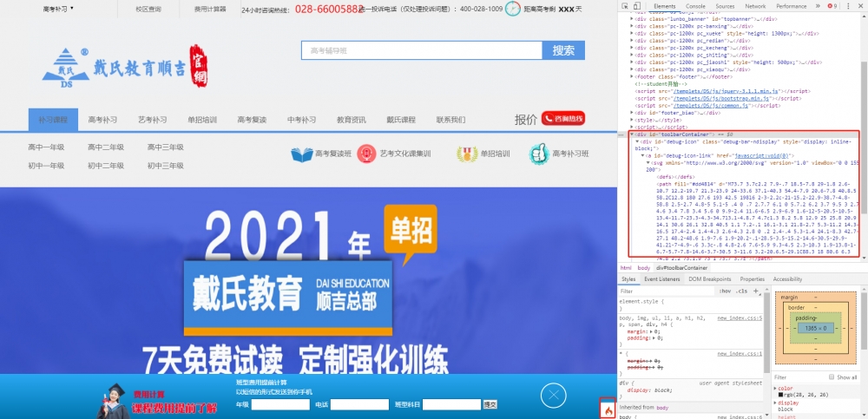The height and width of the screenshot is (419, 868).
Task: Enable the Show all checkbox
Action: 832,377
